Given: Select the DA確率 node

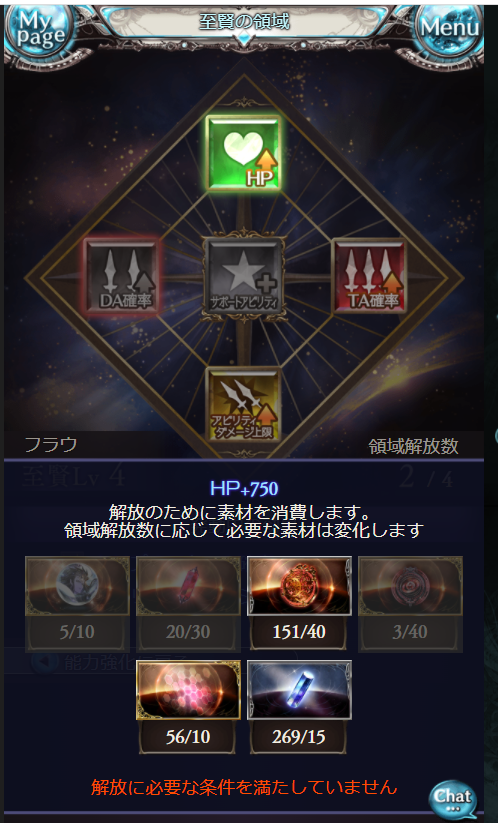Looking at the screenshot, I should (121, 276).
